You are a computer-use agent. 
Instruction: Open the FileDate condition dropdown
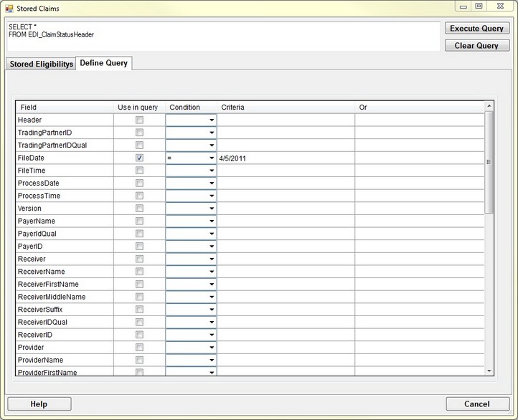click(x=212, y=158)
